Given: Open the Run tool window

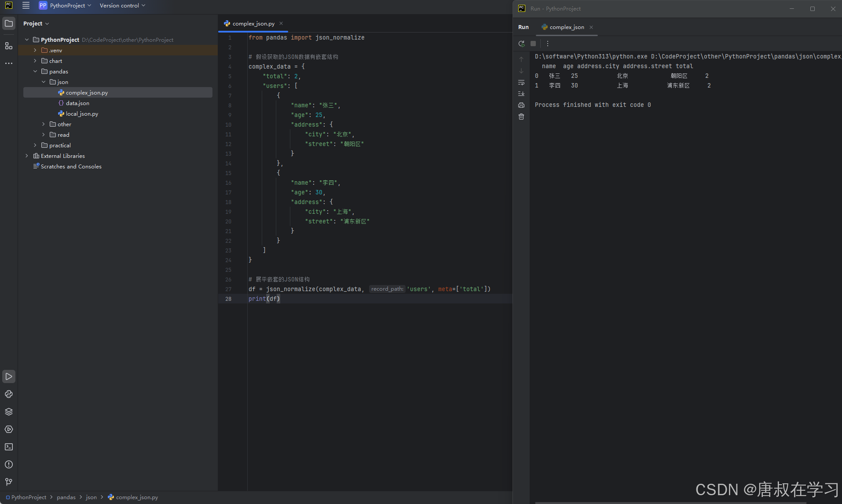Looking at the screenshot, I should pyautogui.click(x=9, y=376).
